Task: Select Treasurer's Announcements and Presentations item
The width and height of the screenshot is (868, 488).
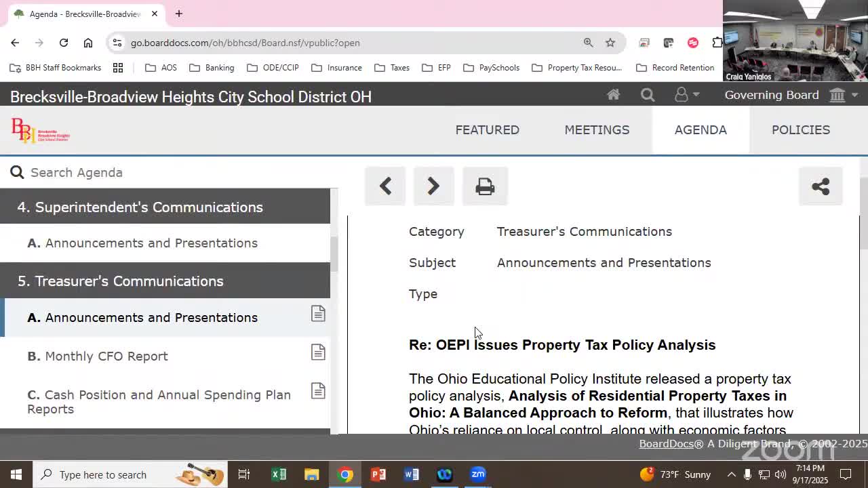Action: 165,317
